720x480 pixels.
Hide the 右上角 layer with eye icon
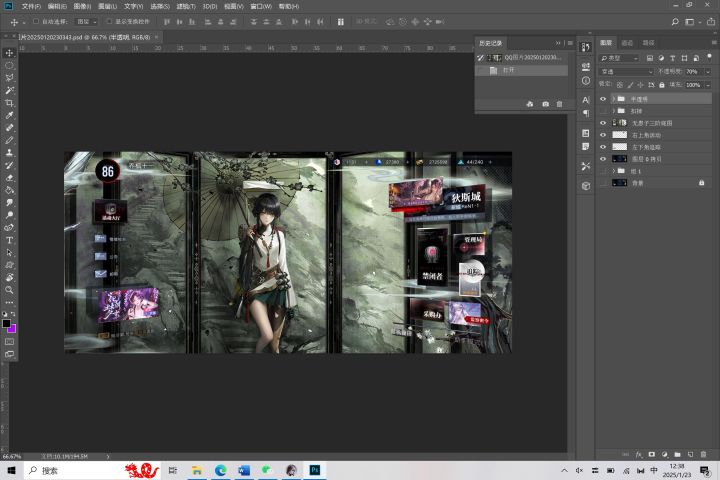(603, 135)
